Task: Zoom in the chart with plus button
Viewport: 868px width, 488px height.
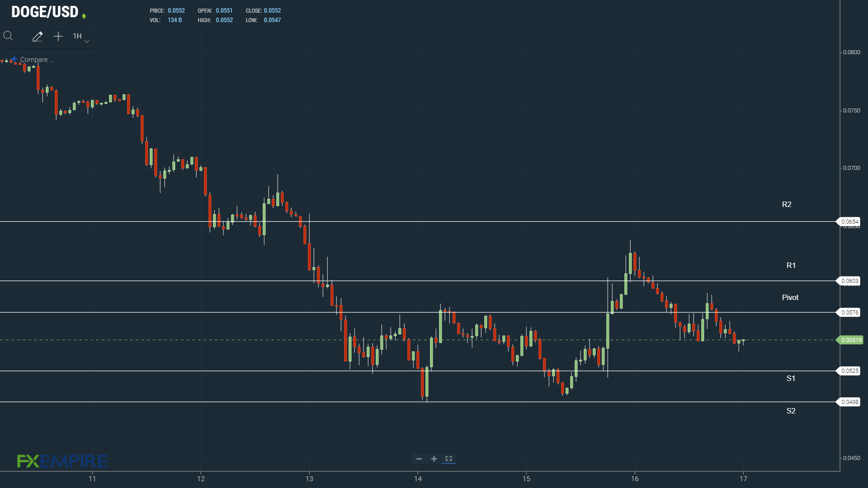Action: (x=434, y=459)
